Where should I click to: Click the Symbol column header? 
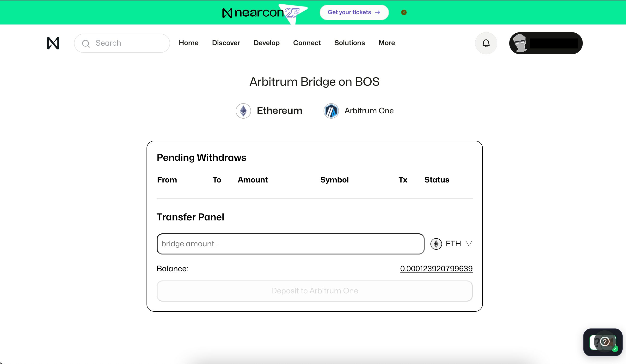point(334,180)
